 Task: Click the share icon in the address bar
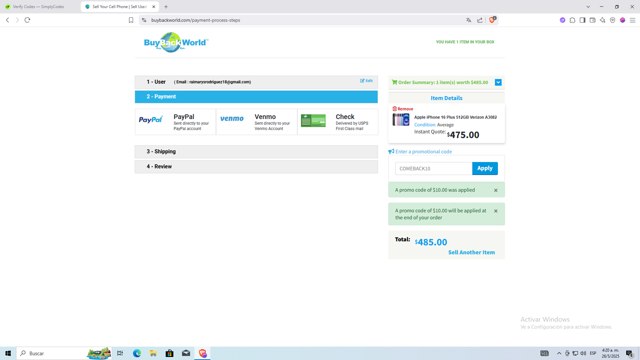480,20
